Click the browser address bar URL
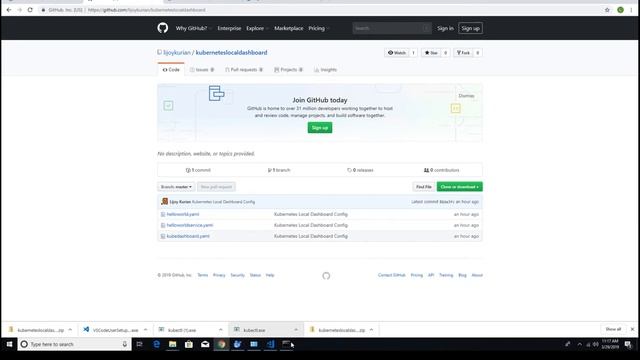 coord(147,10)
